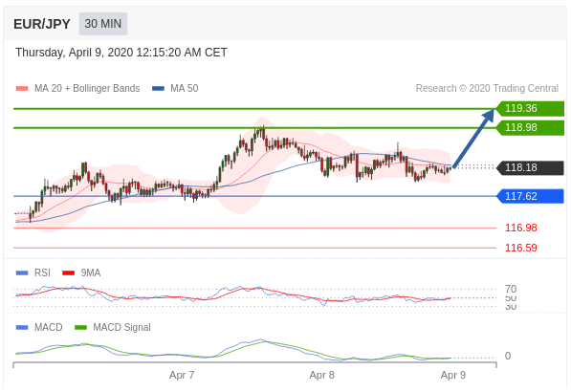Click the blue 117.62 pivot price tag
This screenshot has width=571, height=392.
click(530, 196)
